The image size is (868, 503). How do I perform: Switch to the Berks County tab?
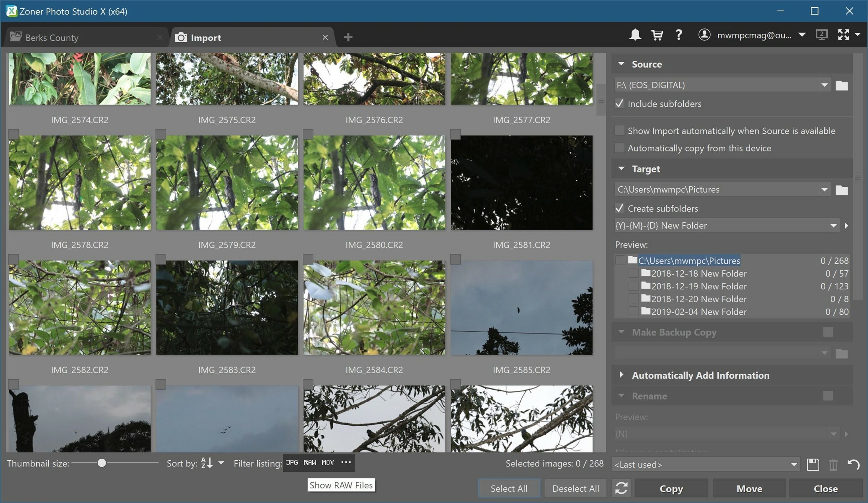pos(52,37)
